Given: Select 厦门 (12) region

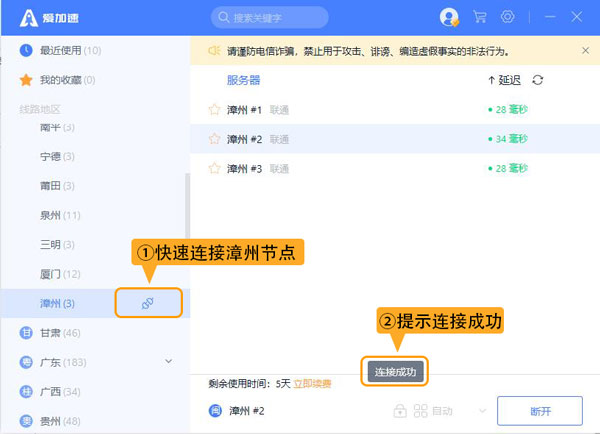Looking at the screenshot, I should [x=60, y=274].
